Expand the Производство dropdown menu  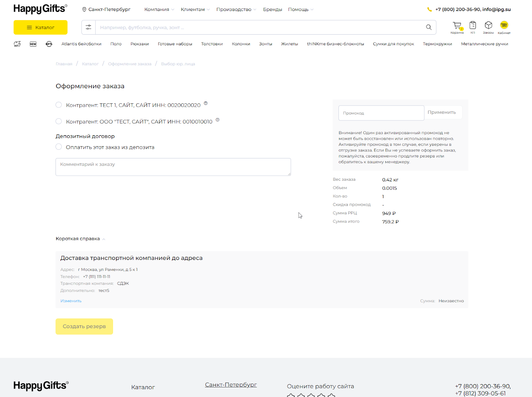coord(236,9)
